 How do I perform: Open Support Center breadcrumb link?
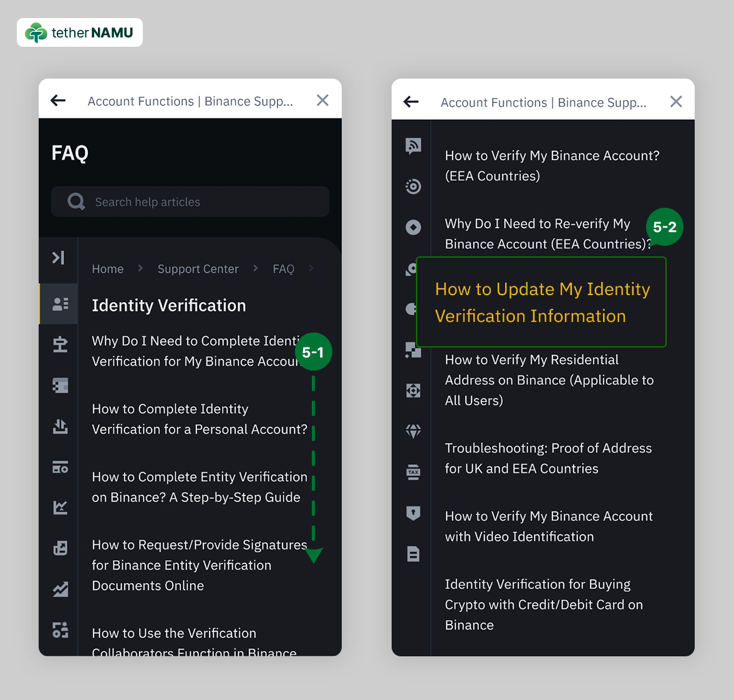(198, 269)
